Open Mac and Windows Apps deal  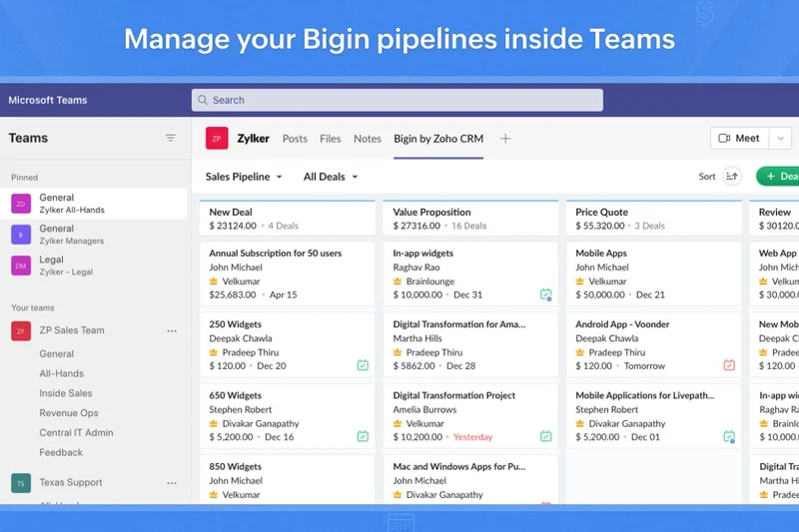click(470, 480)
